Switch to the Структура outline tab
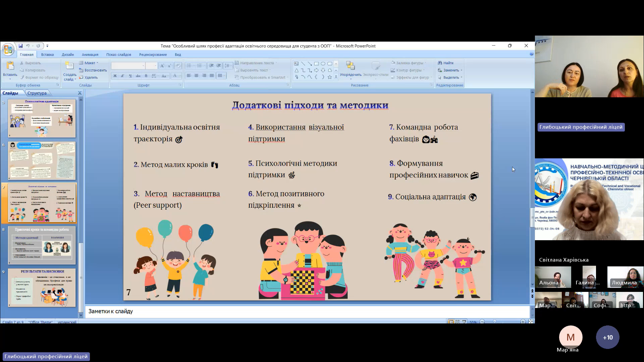Viewport: 644px width, 362px height. tap(37, 93)
